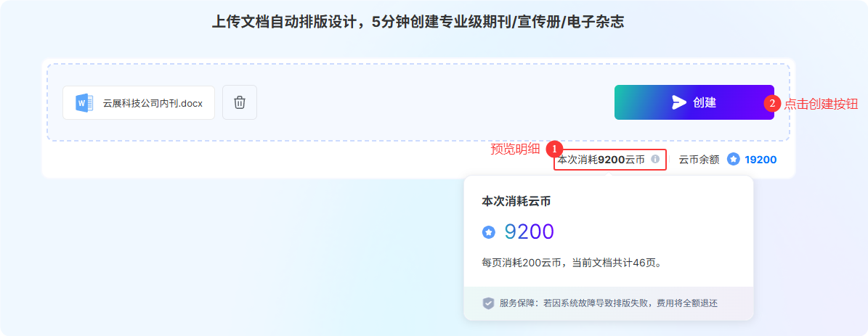
Task: Click the trash icon to delete uploaded file
Action: pos(240,102)
